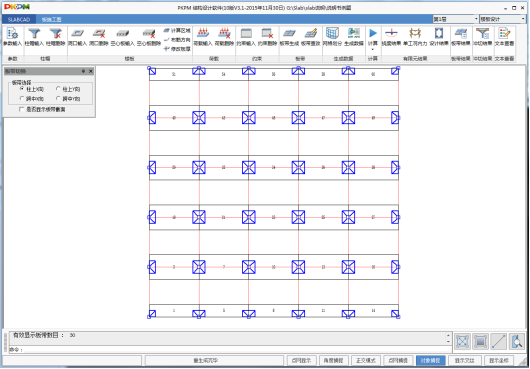Open the 文本查看 text view icon
530x369 pixels.
[504, 37]
